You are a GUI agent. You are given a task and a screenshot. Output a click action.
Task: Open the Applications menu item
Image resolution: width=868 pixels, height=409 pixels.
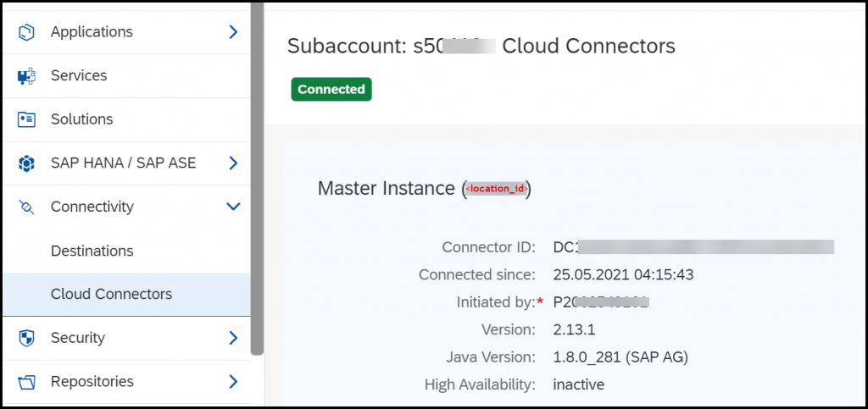126,32
